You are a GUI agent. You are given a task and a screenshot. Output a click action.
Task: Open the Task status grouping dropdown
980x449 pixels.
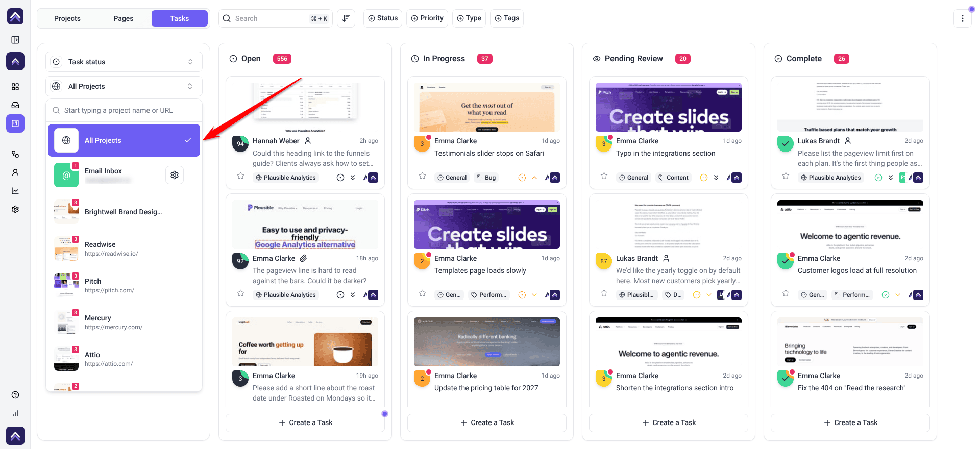pyautogui.click(x=124, y=62)
